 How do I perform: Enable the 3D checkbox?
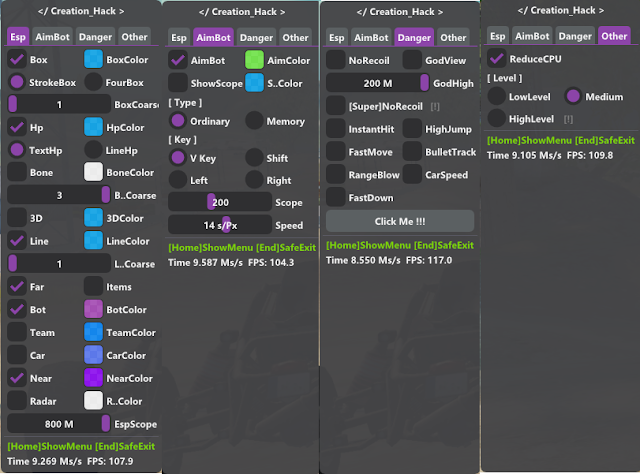[17, 218]
